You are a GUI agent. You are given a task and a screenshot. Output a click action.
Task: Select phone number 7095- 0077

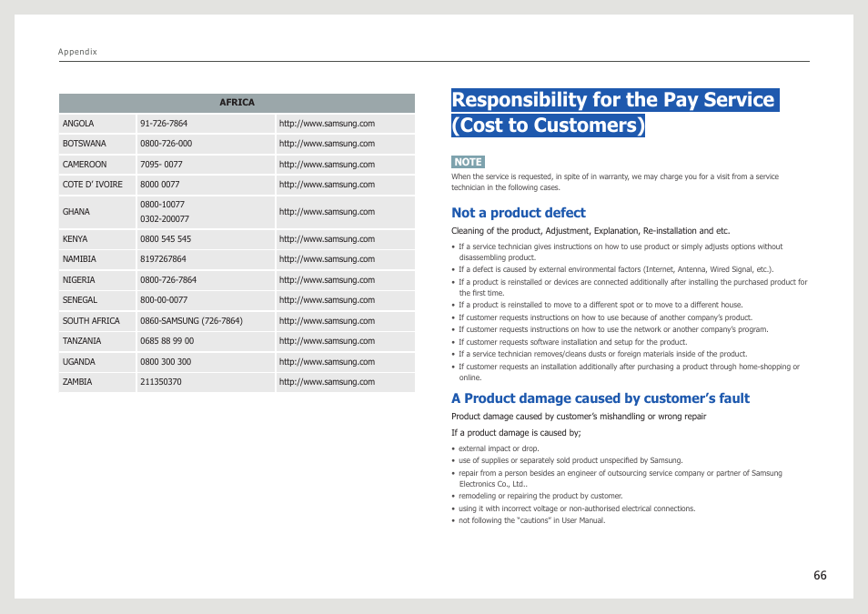pyautogui.click(x=161, y=165)
